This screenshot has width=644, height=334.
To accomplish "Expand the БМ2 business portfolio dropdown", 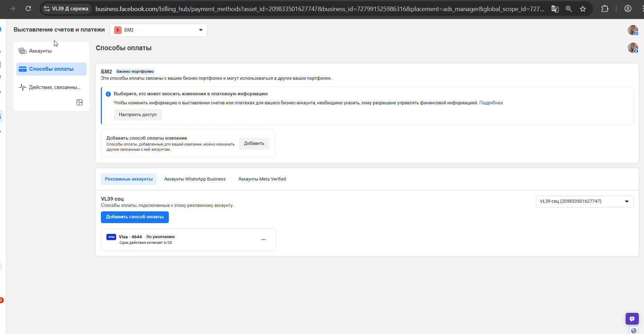I will (158, 30).
